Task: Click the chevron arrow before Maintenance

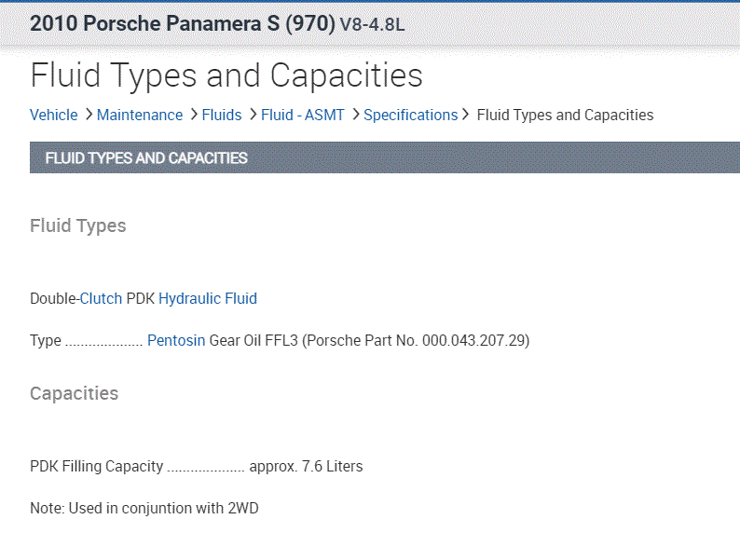Action: click(x=89, y=115)
